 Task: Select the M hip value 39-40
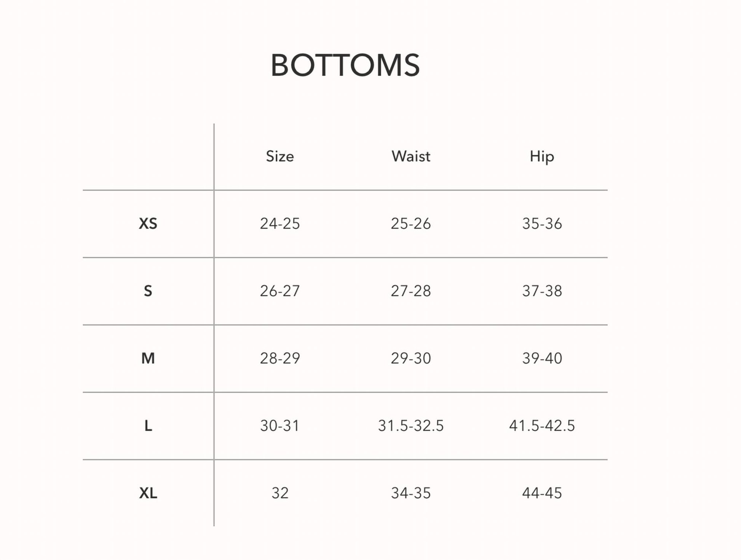(x=542, y=358)
